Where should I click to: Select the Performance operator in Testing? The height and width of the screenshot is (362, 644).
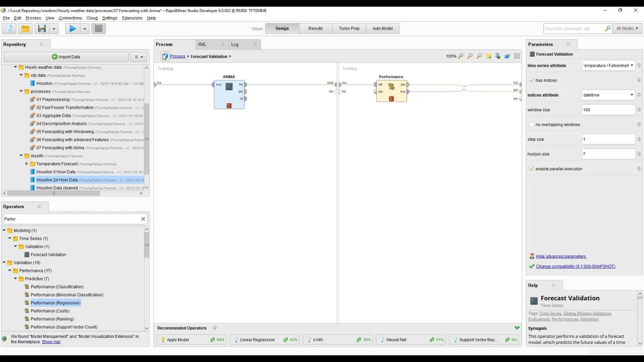point(391,91)
